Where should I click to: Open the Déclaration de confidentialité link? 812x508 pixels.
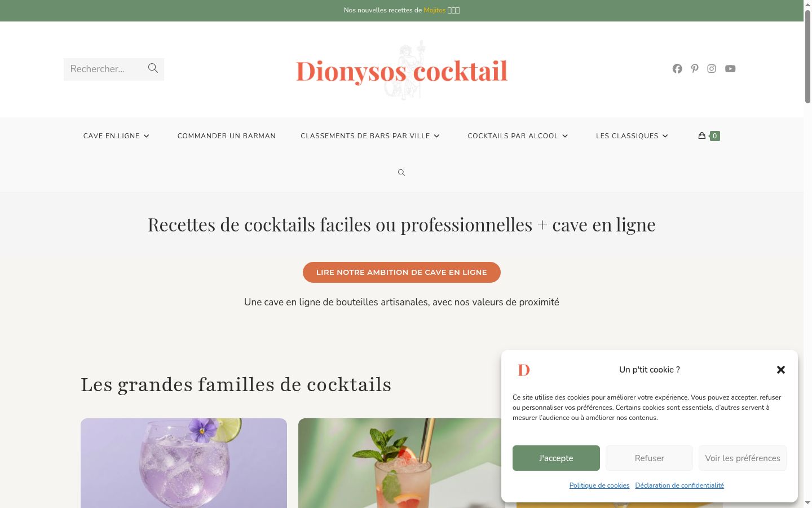(679, 485)
